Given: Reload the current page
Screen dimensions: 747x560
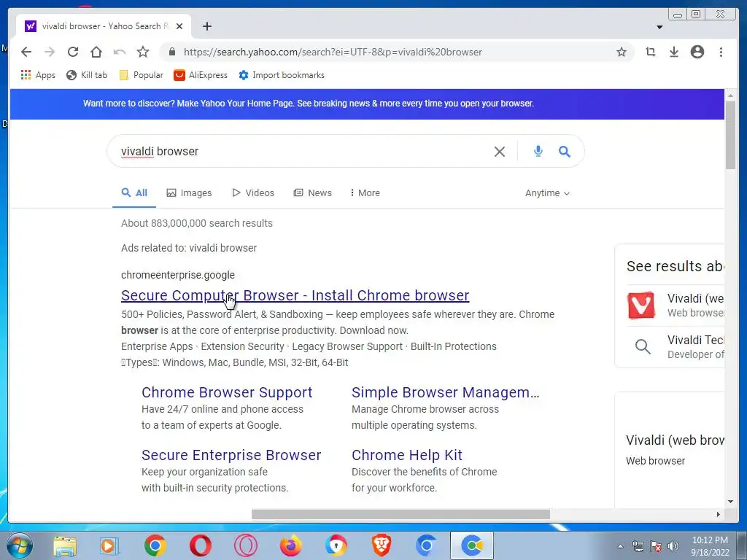Looking at the screenshot, I should coord(73,52).
